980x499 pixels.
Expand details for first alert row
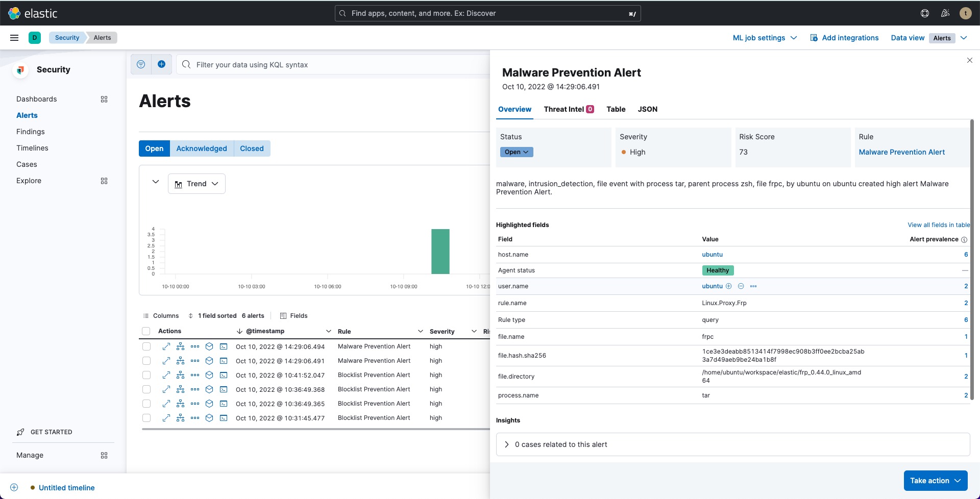coord(166,346)
